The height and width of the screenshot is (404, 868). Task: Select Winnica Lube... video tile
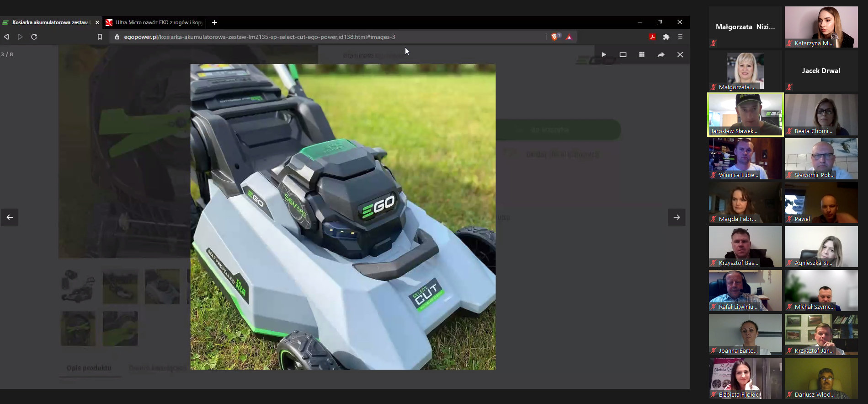click(745, 159)
